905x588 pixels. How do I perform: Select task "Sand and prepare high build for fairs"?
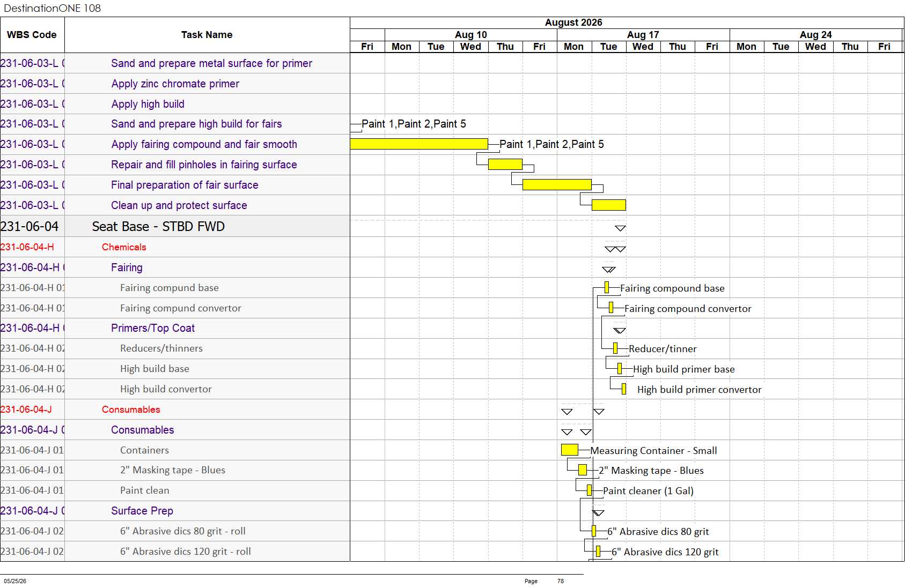tap(196, 124)
